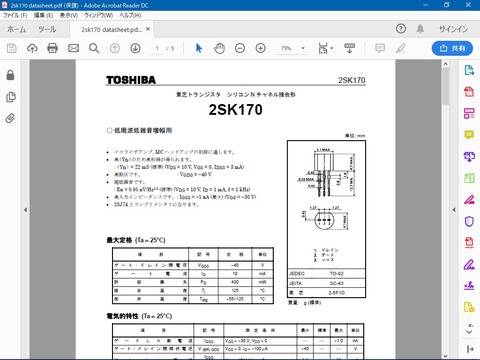
Task: Click the Save file floppy disk icon
Action: (12, 48)
